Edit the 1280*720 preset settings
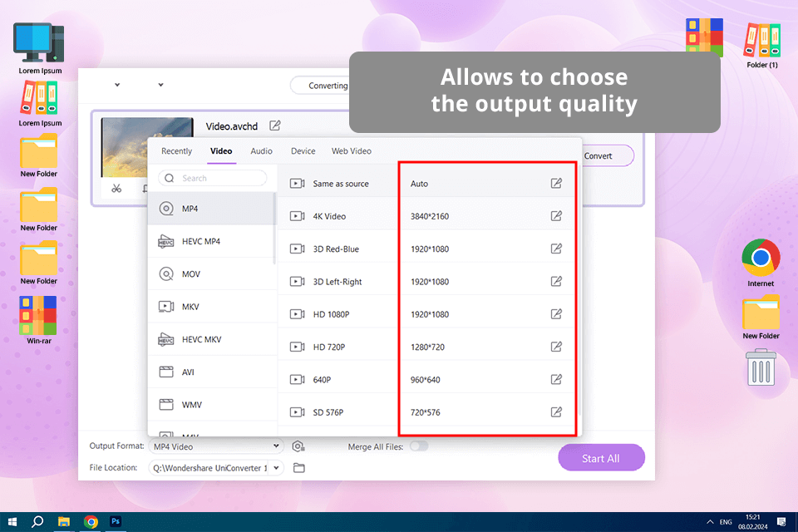The image size is (798, 532). click(x=556, y=347)
